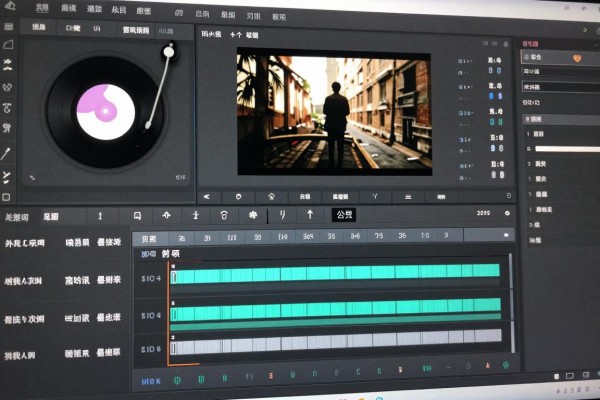Toggle the bottom white indicator pair beside the preview
The width and height of the screenshot is (600, 400).
pyautogui.click(x=497, y=175)
